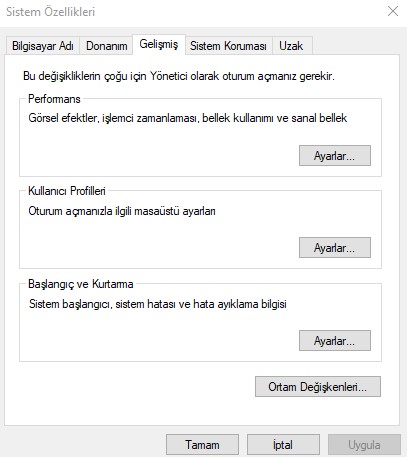Image resolution: width=407 pixels, height=457 pixels.
Task: Cancel changes with the İptal button
Action: [283, 445]
